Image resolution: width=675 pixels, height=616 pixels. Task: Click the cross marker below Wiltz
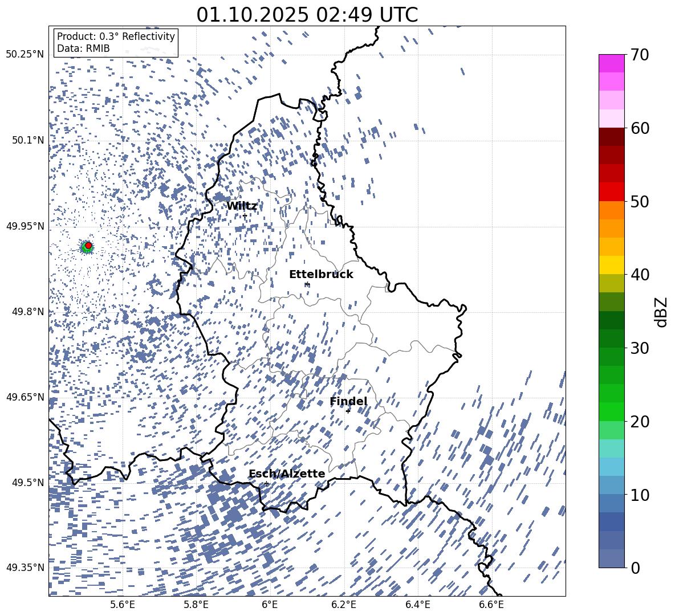click(245, 215)
